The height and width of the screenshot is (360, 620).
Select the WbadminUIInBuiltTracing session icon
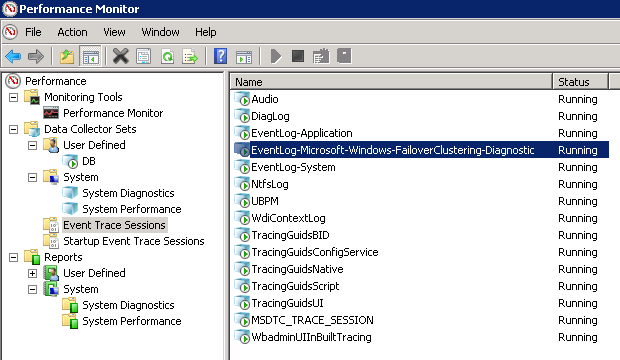(x=242, y=337)
